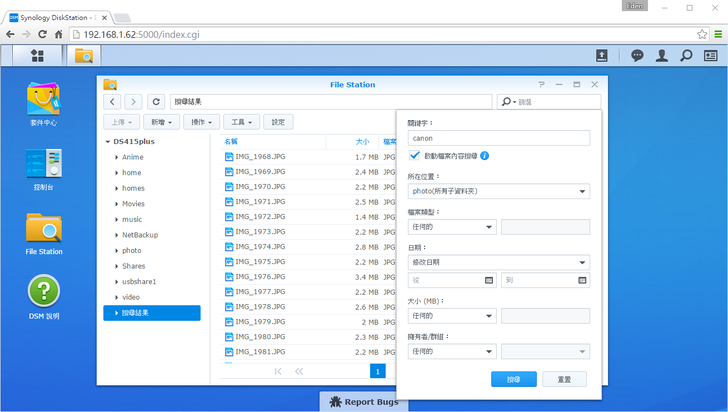This screenshot has width=728, height=412.
Task: Click the info icon beside content search
Action: point(485,156)
